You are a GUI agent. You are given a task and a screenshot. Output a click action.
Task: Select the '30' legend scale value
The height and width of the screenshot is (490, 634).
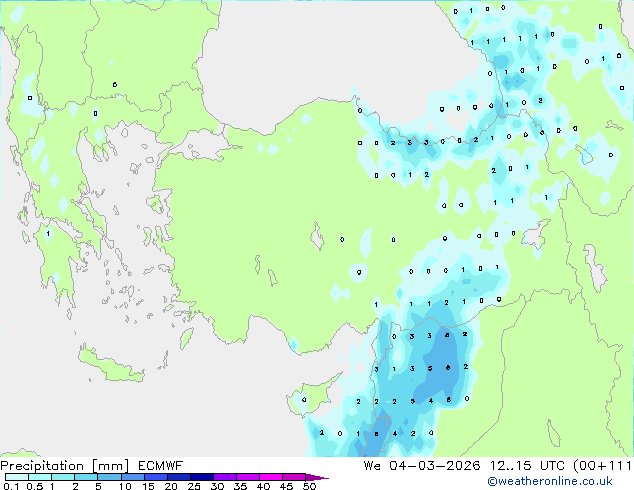point(217,486)
